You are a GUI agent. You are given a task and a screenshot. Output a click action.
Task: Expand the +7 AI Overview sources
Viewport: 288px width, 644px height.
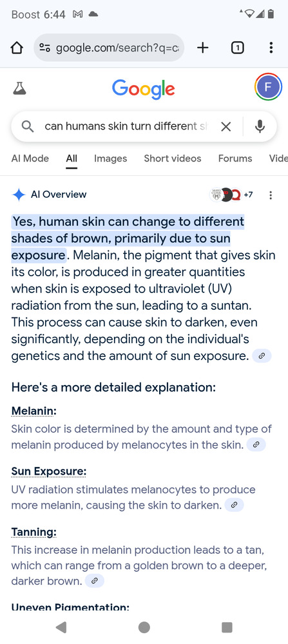pos(231,194)
